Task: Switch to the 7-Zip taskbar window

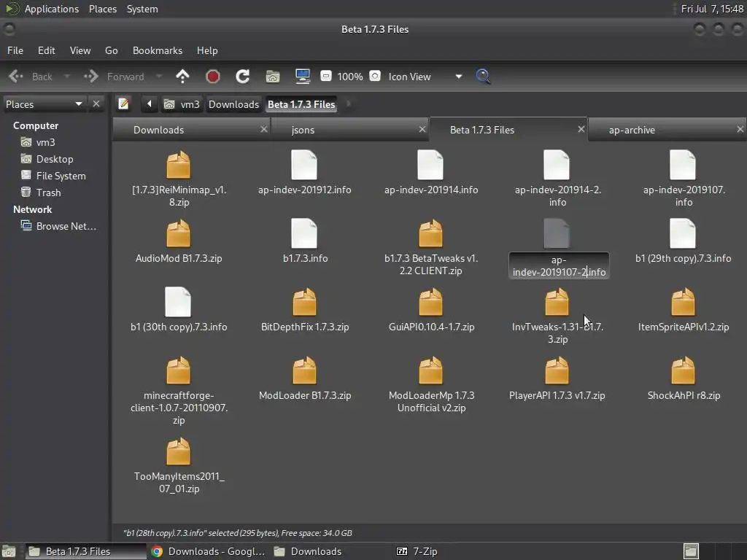Action: coord(417,551)
